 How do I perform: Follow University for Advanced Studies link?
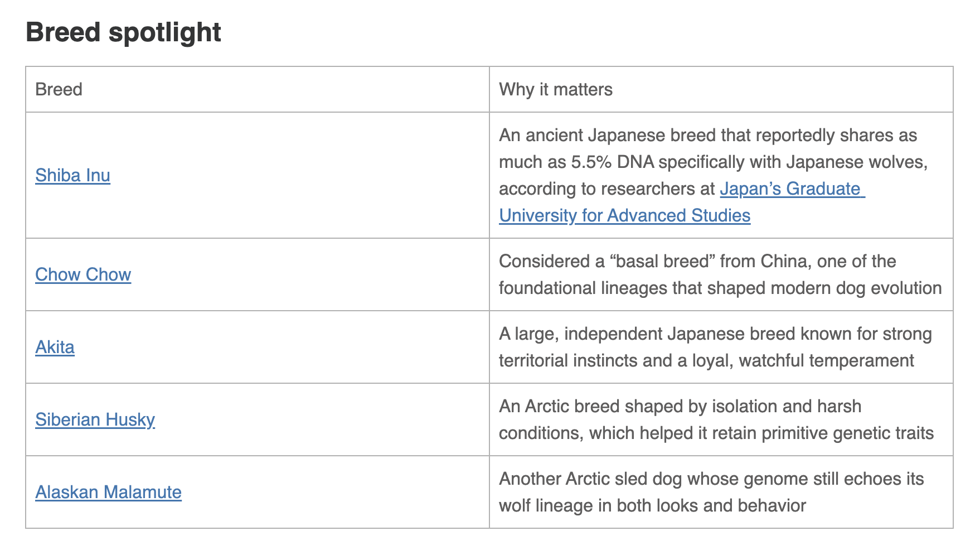(624, 215)
